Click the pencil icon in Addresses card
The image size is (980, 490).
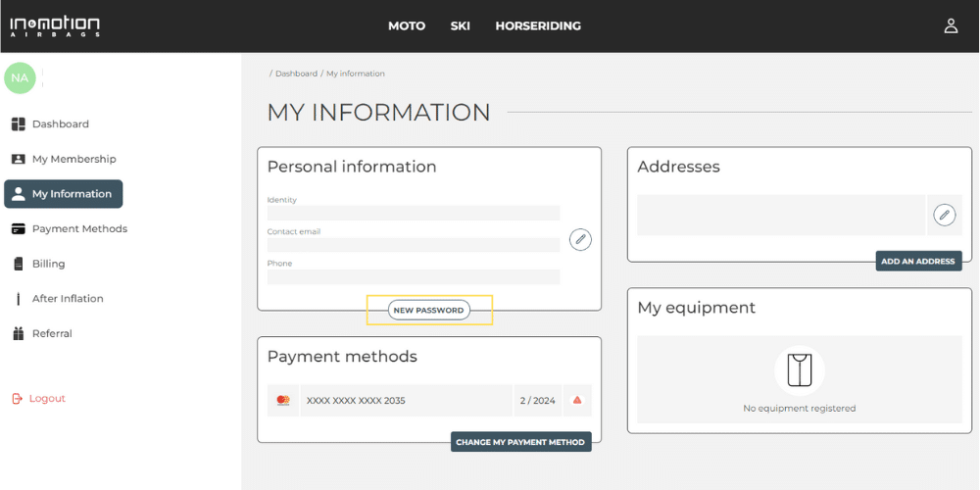coord(944,215)
